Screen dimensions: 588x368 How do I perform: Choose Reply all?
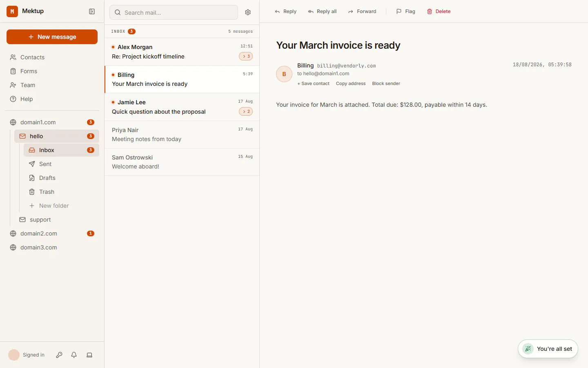322,11
